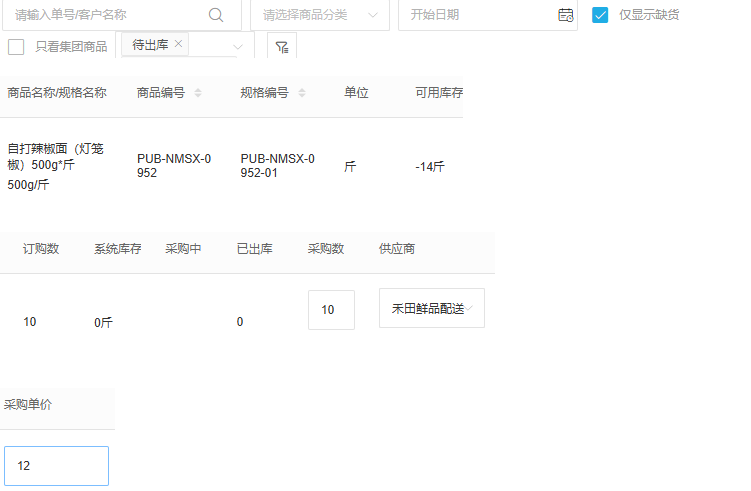Click ordered quantity value 10
751x491 pixels.
[30, 322]
